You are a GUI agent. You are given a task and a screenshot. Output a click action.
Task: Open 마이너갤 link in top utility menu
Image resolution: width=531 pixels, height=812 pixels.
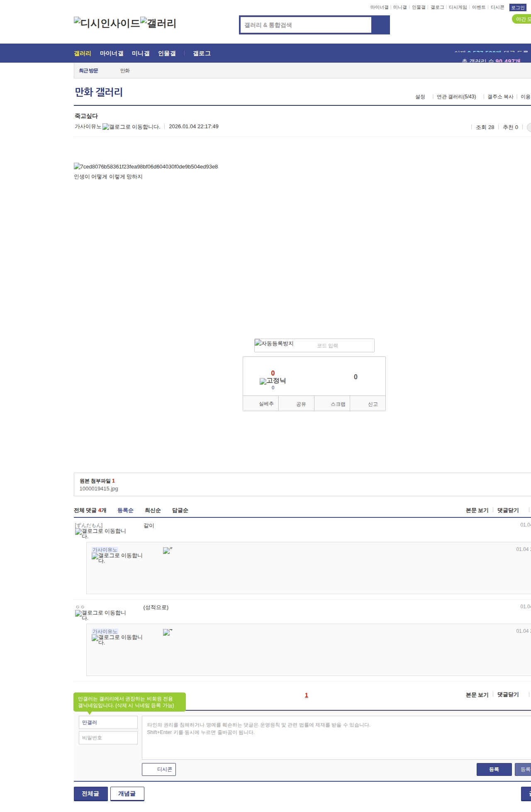(380, 7)
